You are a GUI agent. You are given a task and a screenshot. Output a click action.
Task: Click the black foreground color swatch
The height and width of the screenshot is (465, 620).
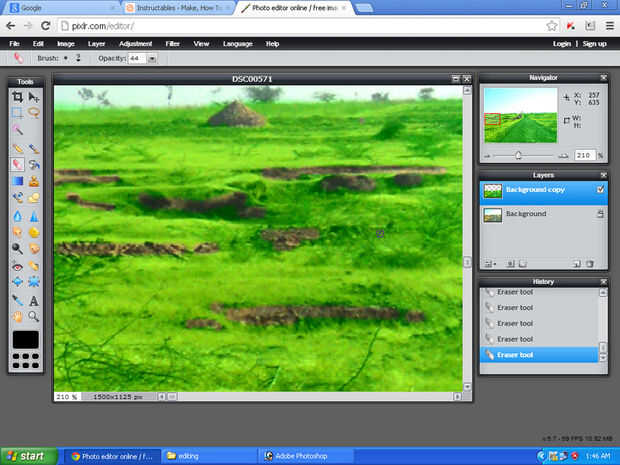(x=26, y=340)
